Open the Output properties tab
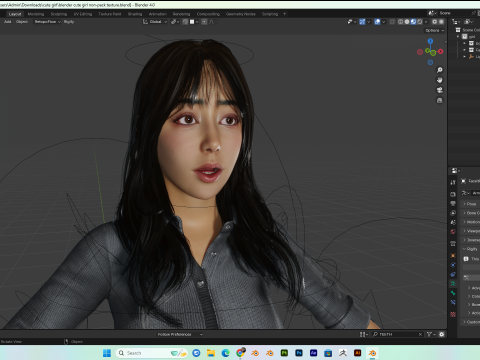 pyautogui.click(x=453, y=203)
